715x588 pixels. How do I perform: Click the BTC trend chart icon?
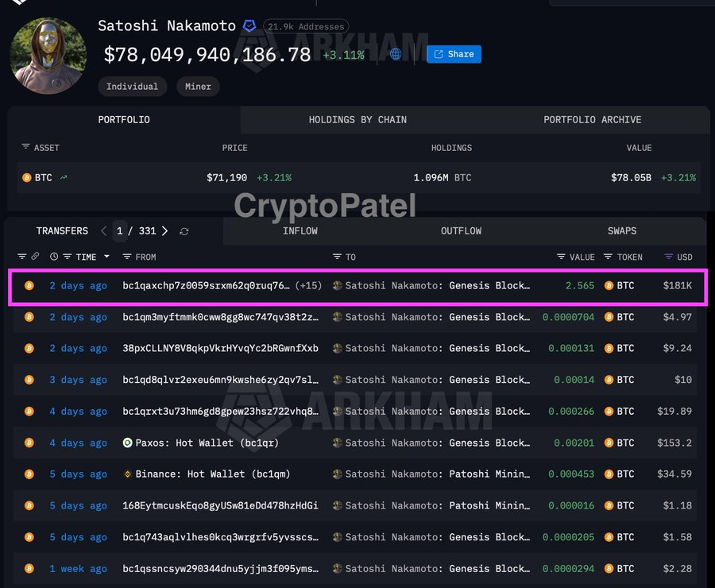tap(64, 178)
